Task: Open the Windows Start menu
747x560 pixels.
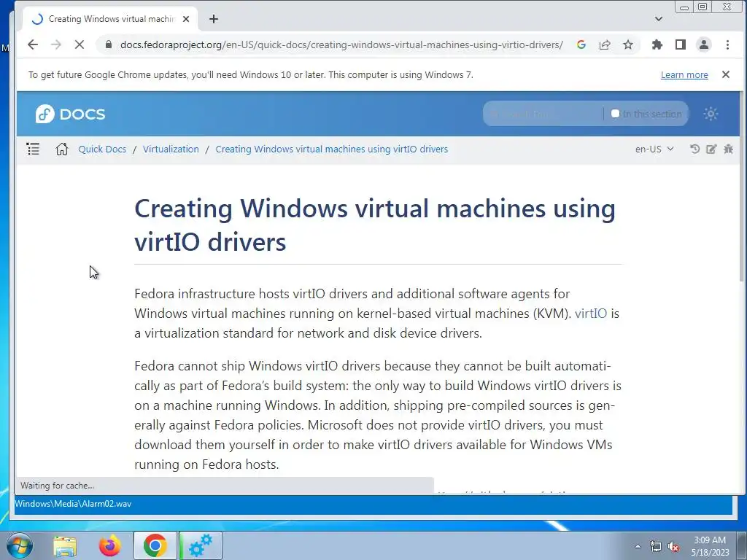Action: coord(19,545)
